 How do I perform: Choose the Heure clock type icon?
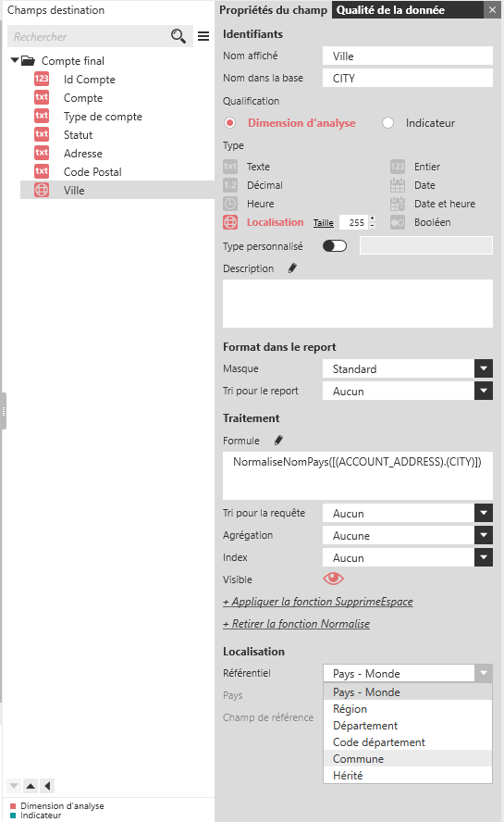(230, 204)
